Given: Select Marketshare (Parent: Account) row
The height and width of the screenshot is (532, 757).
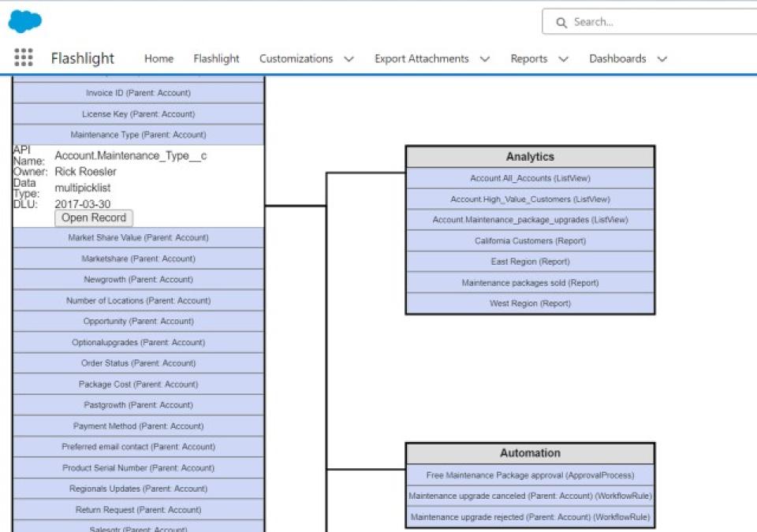Looking at the screenshot, I should (x=139, y=259).
